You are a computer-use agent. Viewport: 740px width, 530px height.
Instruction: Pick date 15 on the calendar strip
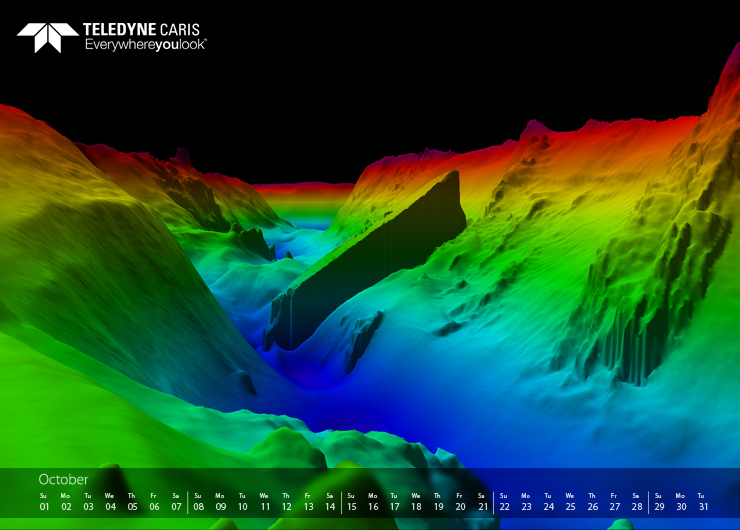352,506
